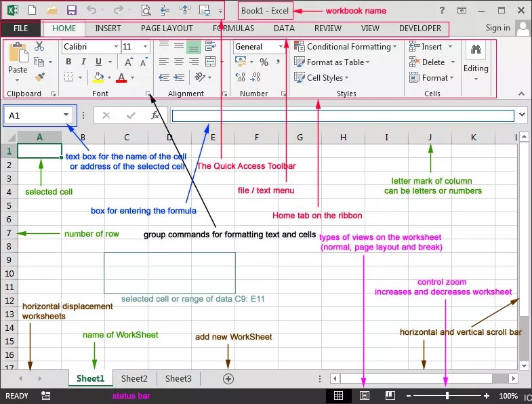Click the horizontal scrollbar right arrow
This screenshot has width=532, height=404.
tap(513, 378)
